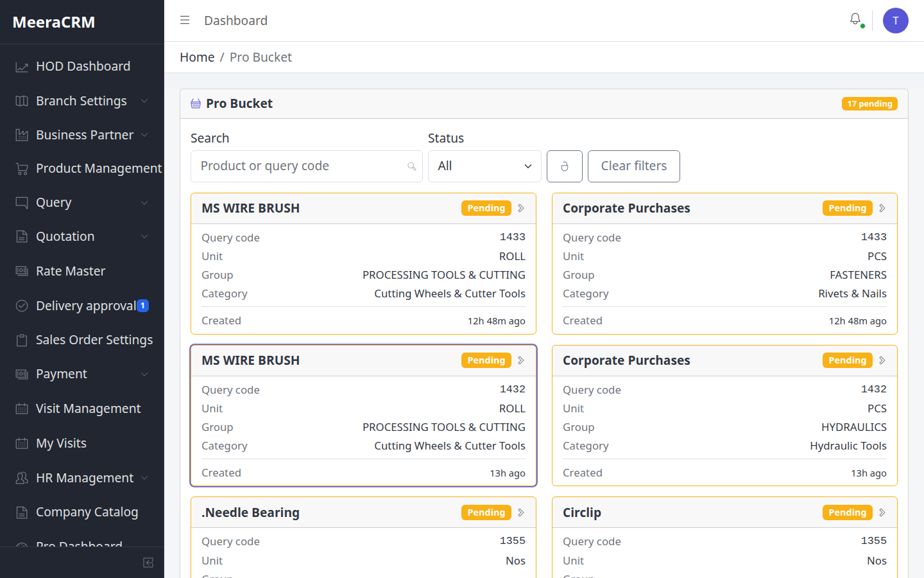Click the HOD Dashboard chart icon
Image resolution: width=924 pixels, height=578 pixels.
(x=22, y=67)
